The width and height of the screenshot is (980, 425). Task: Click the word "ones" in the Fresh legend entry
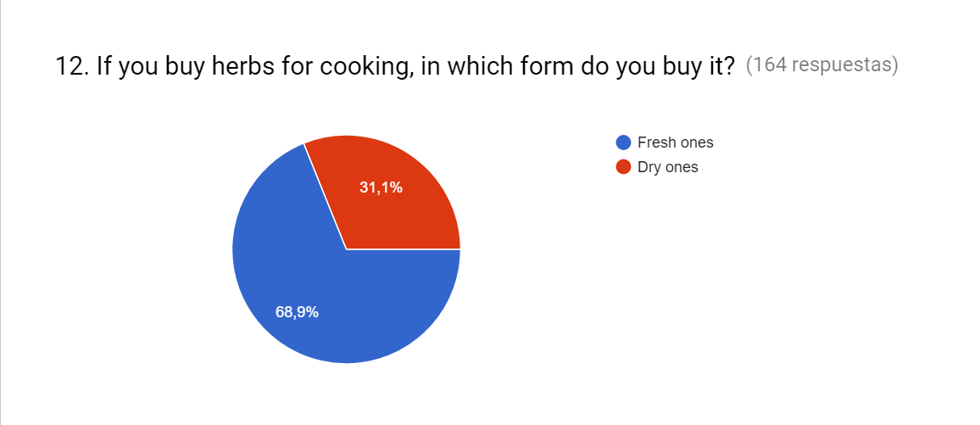click(x=694, y=143)
